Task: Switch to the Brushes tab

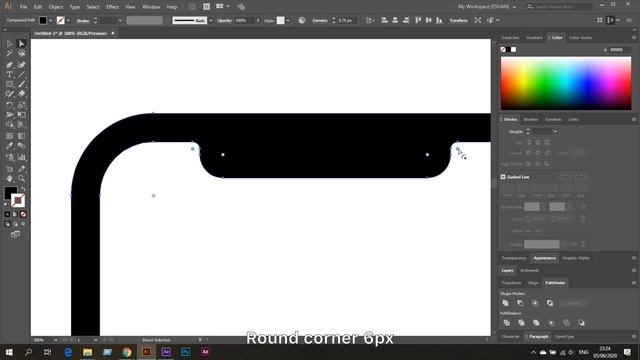Action: click(x=531, y=120)
